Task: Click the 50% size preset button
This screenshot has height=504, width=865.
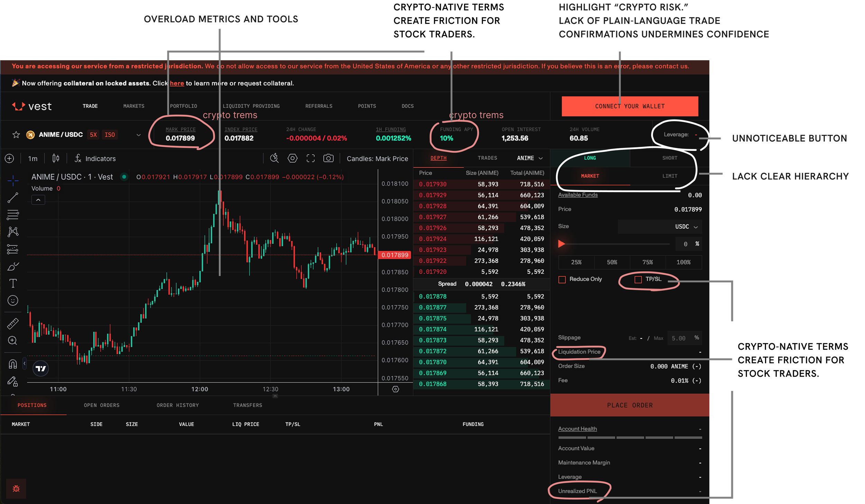Action: 612,262
